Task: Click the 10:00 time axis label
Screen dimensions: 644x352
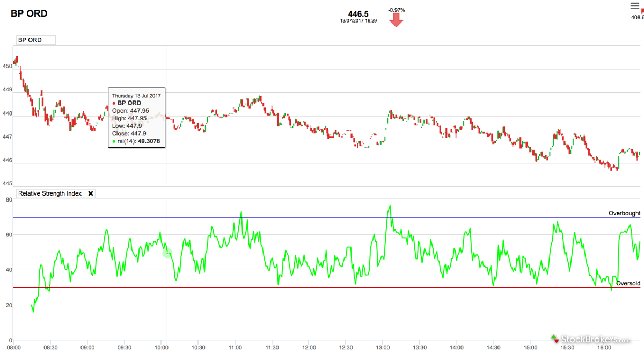Action: (162, 347)
